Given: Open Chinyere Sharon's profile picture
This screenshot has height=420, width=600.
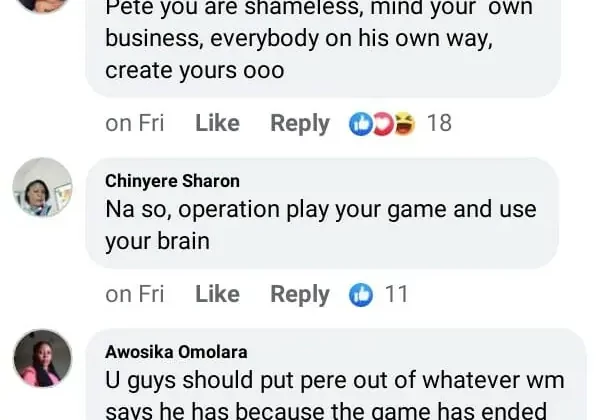Looking at the screenshot, I should click(x=42, y=187).
